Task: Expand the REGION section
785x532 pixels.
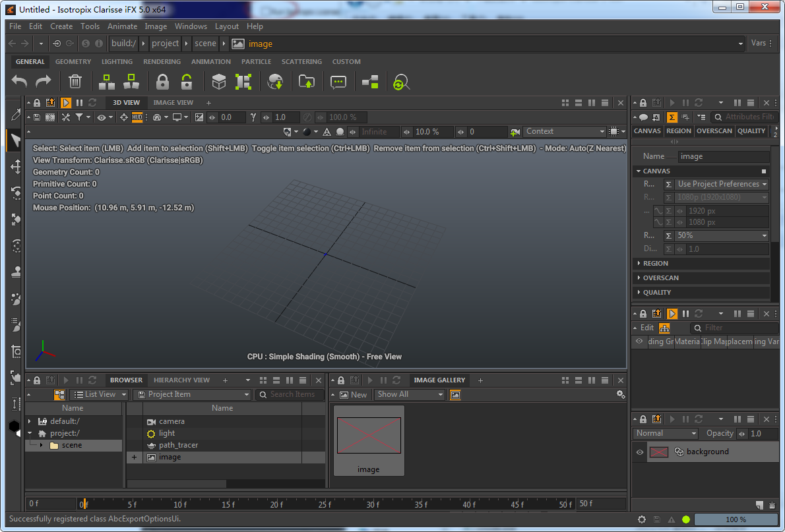Action: 656,264
